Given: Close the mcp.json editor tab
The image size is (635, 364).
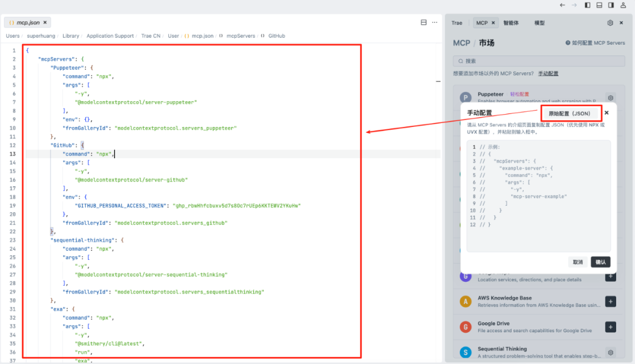Looking at the screenshot, I should [x=45, y=22].
